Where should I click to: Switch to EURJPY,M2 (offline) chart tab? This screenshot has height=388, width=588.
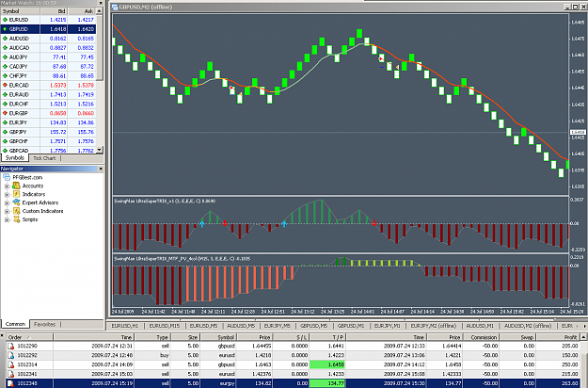coord(433,326)
